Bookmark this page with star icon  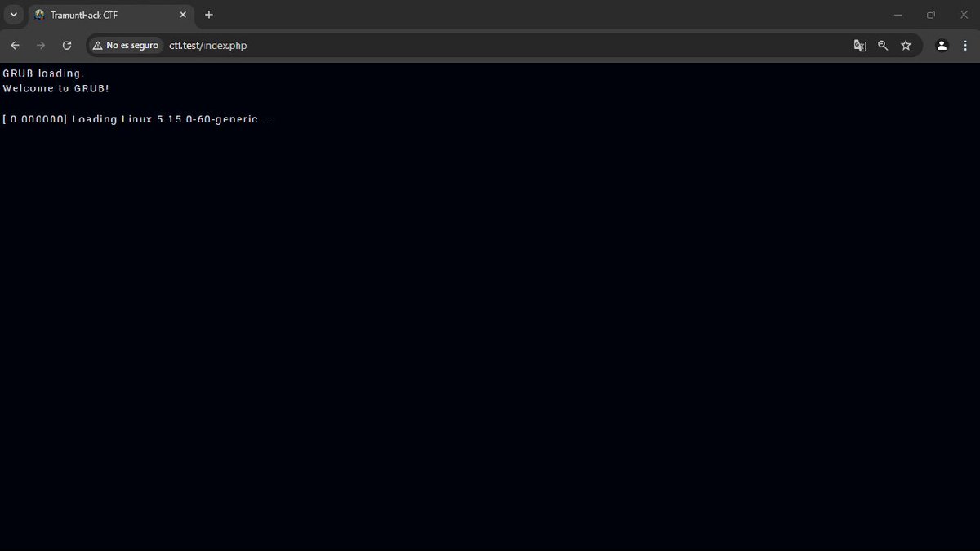pyautogui.click(x=906, y=46)
